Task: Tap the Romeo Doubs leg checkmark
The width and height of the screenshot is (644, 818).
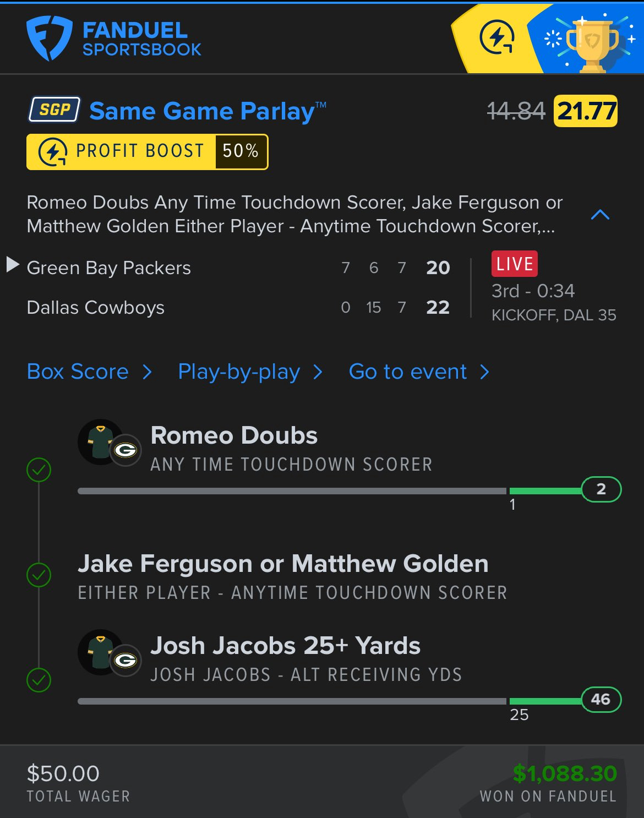Action: (39, 470)
